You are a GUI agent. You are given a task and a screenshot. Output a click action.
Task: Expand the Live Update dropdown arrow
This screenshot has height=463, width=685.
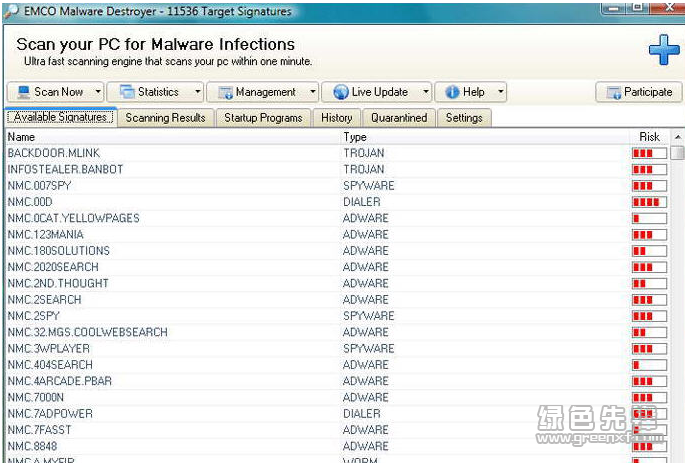426,92
